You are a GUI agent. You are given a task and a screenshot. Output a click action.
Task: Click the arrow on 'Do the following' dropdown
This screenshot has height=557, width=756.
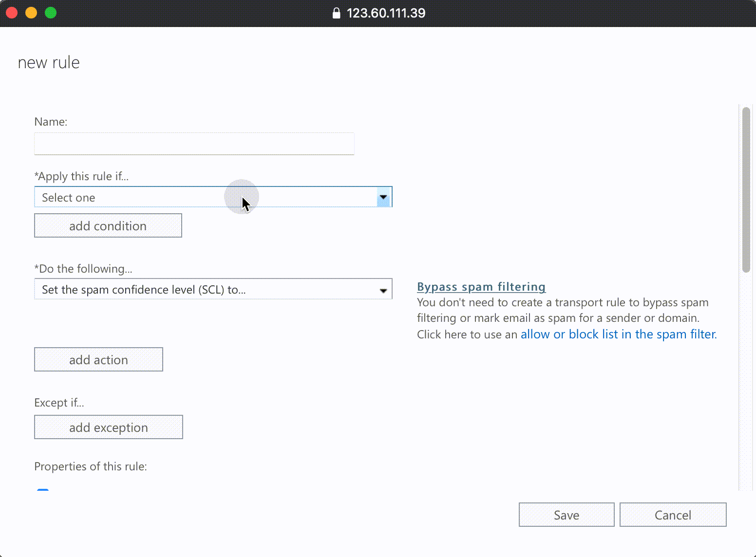click(x=383, y=290)
